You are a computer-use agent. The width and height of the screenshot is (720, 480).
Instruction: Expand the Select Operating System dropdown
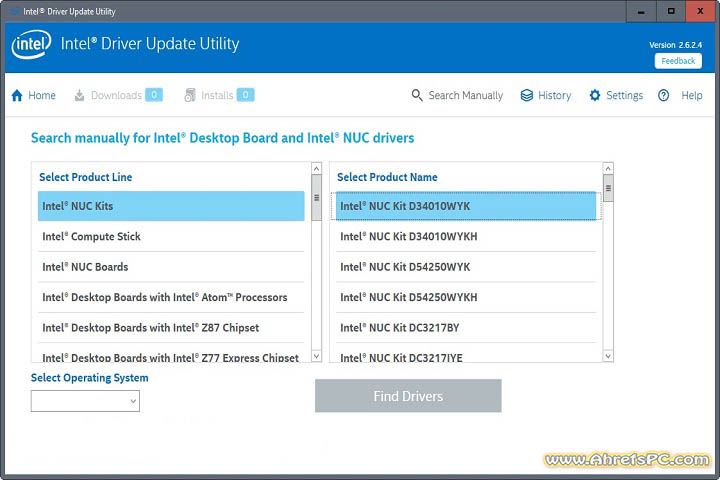coord(85,401)
